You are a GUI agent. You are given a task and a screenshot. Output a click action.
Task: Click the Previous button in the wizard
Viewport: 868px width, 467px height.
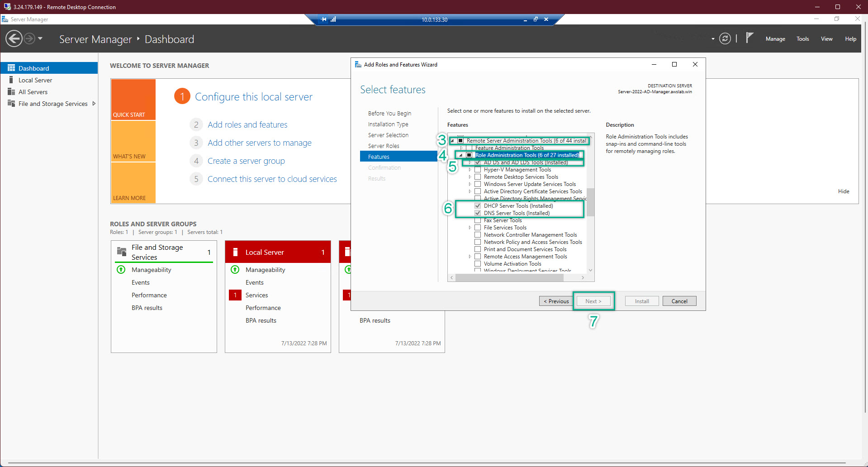(556, 301)
